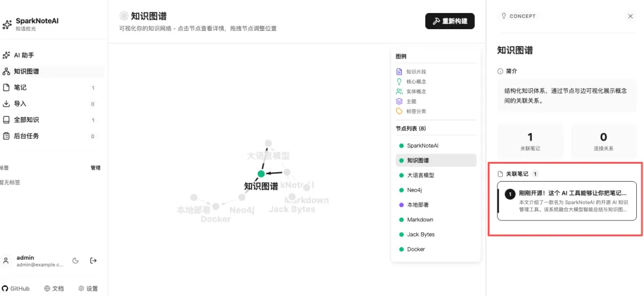Click the 文档 globe icon

(47, 289)
